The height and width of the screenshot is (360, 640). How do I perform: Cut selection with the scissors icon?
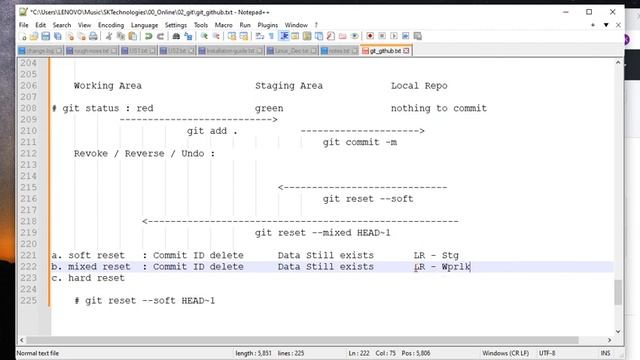109,36
